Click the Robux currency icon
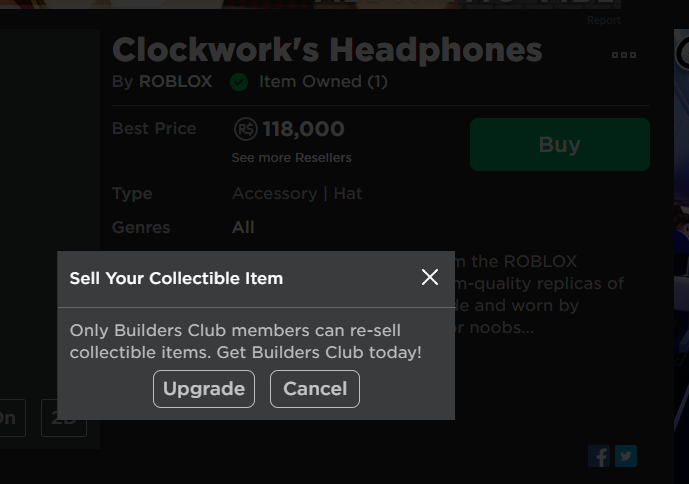 (245, 129)
